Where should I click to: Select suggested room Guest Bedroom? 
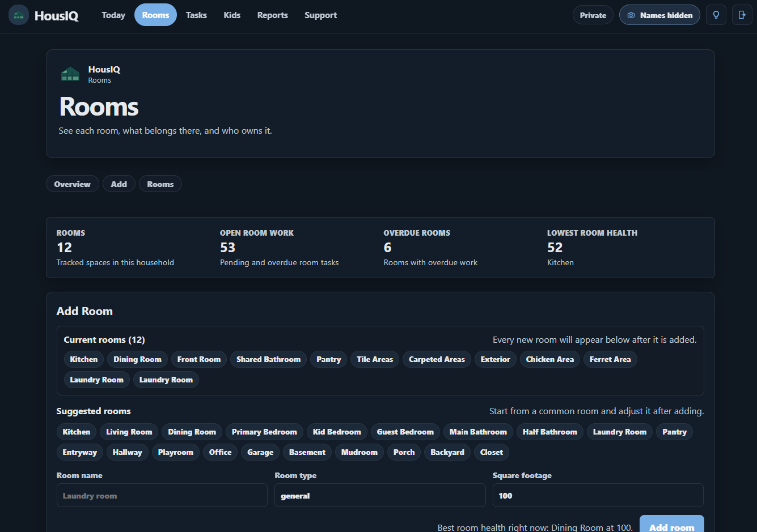click(405, 432)
